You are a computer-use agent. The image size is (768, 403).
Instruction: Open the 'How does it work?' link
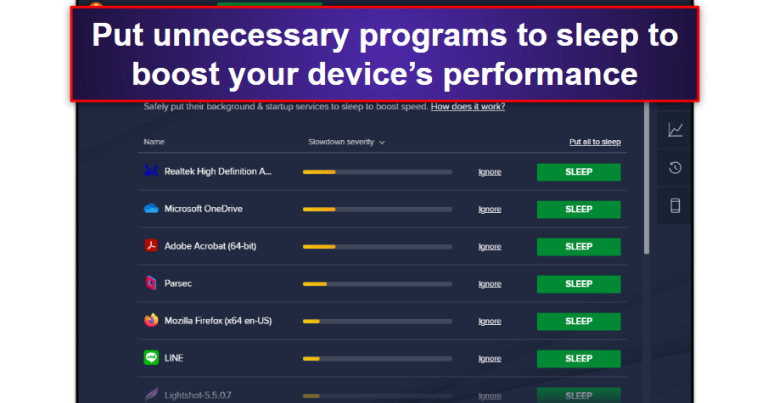[x=468, y=106]
